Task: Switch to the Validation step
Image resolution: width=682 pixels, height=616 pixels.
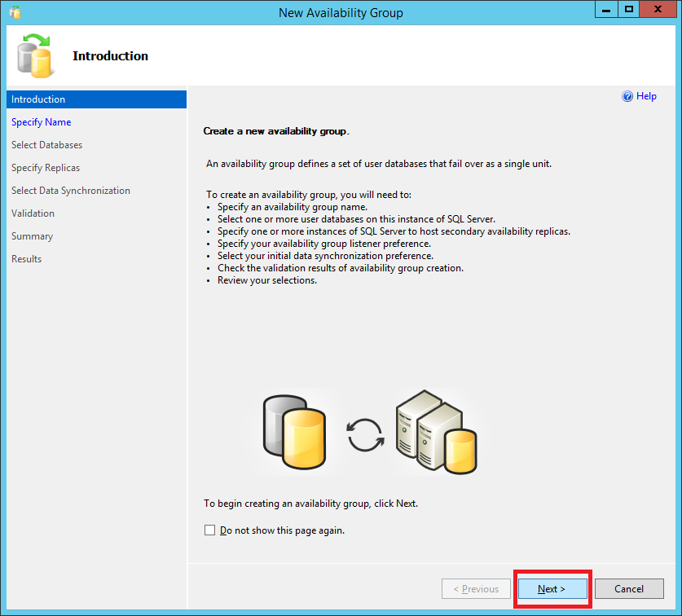Action: click(33, 213)
